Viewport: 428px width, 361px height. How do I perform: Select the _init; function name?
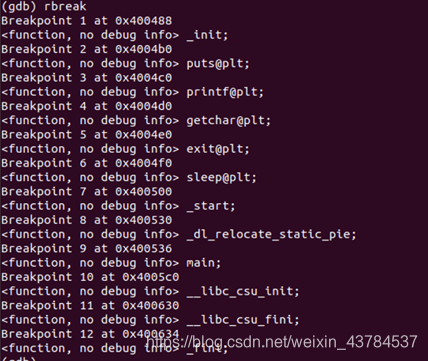(207, 35)
